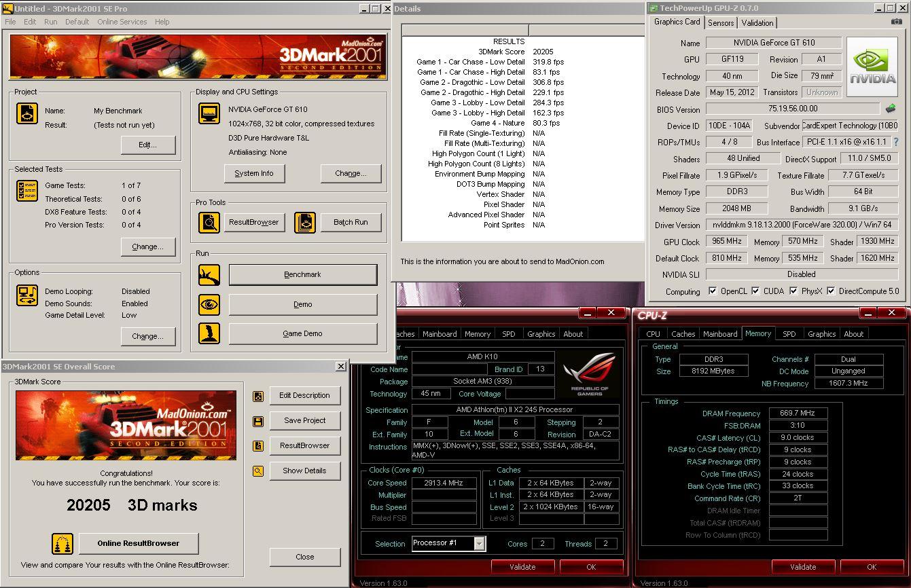Image resolution: width=911 pixels, height=588 pixels.
Task: Click the GPU-Z Name field NVIDIA GeForce GT 610
Action: click(774, 43)
